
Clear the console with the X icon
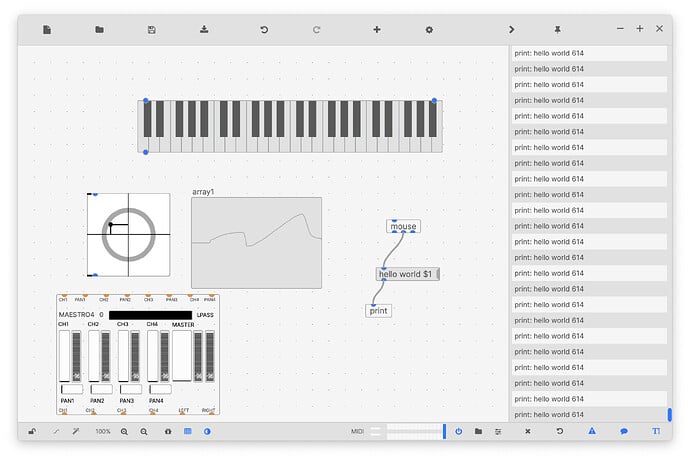[x=528, y=431]
